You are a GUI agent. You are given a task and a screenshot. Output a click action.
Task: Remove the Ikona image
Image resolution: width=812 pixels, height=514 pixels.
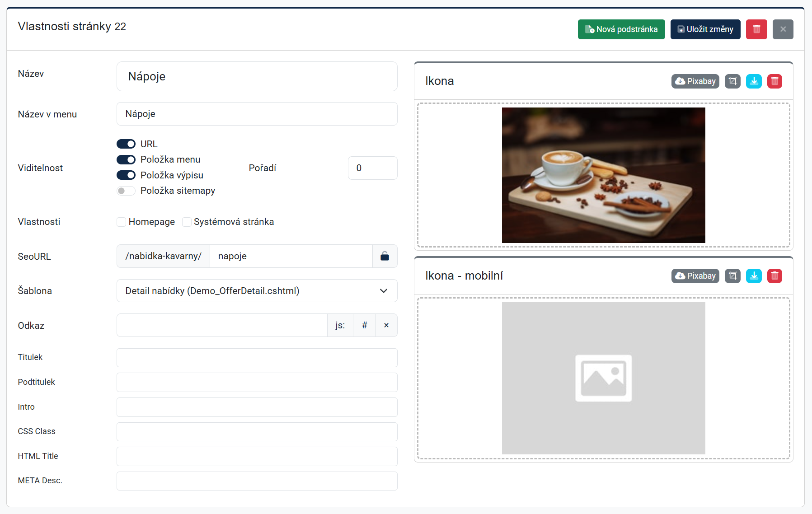click(x=775, y=81)
